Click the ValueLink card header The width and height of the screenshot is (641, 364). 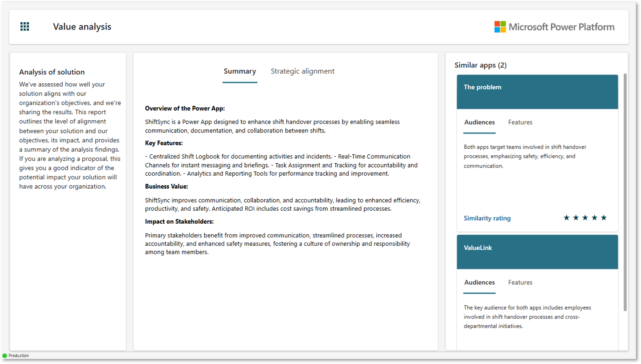[537, 252]
